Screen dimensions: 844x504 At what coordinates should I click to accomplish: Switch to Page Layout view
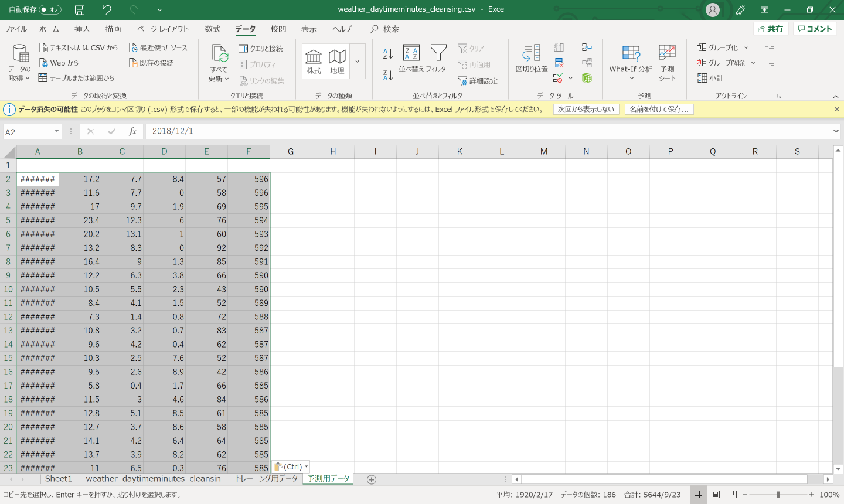pos(716,495)
